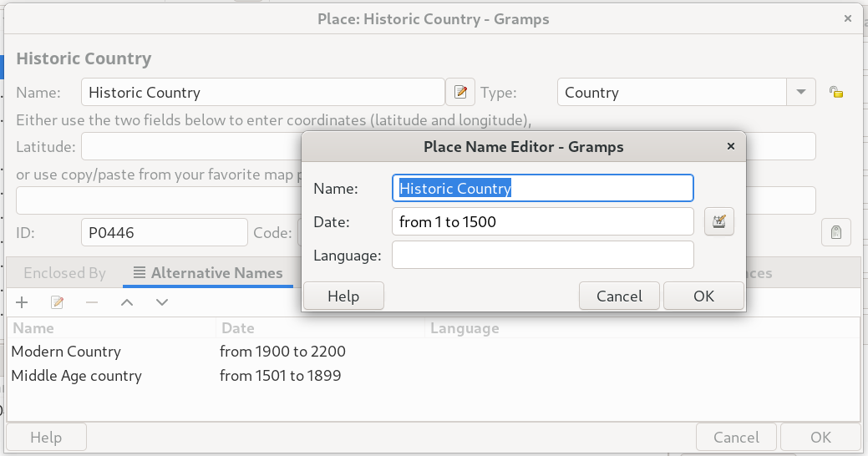The image size is (868, 456).
Task: Add a new alternative name
Action: (23, 302)
